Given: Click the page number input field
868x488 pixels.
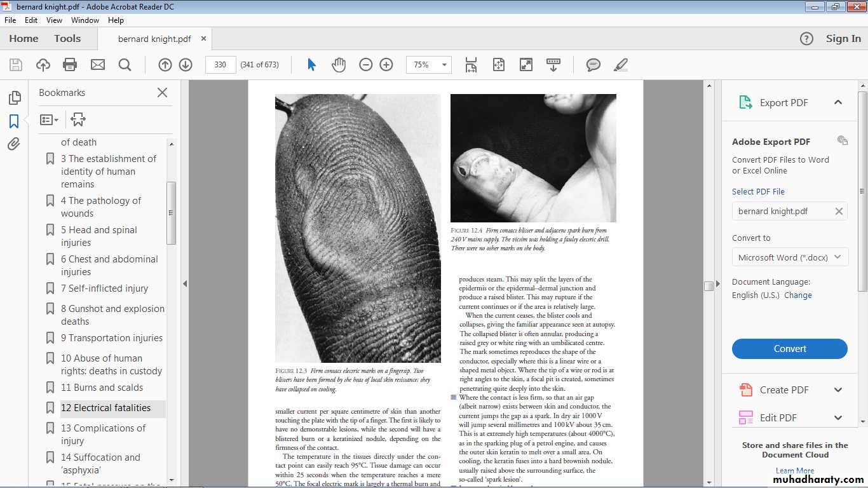Looking at the screenshot, I should tap(220, 65).
